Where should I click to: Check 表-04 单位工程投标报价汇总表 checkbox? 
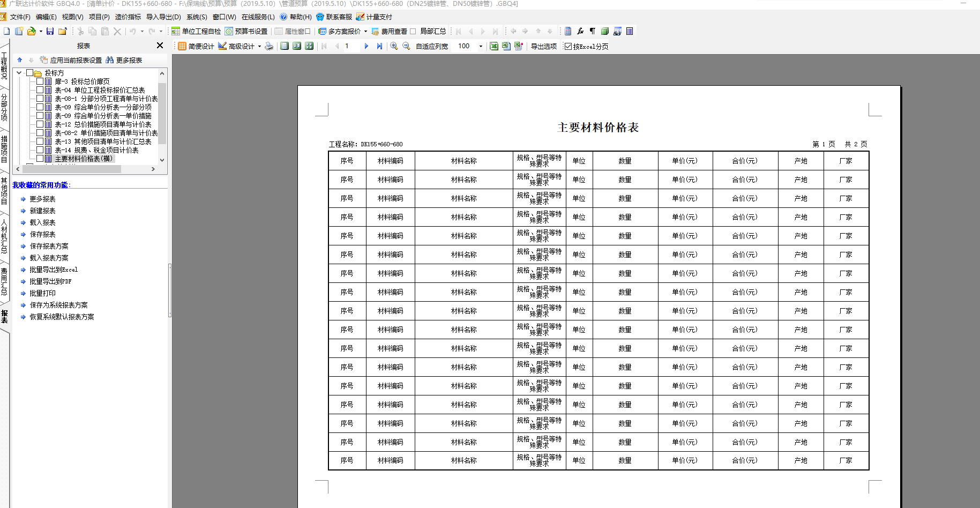(x=40, y=90)
